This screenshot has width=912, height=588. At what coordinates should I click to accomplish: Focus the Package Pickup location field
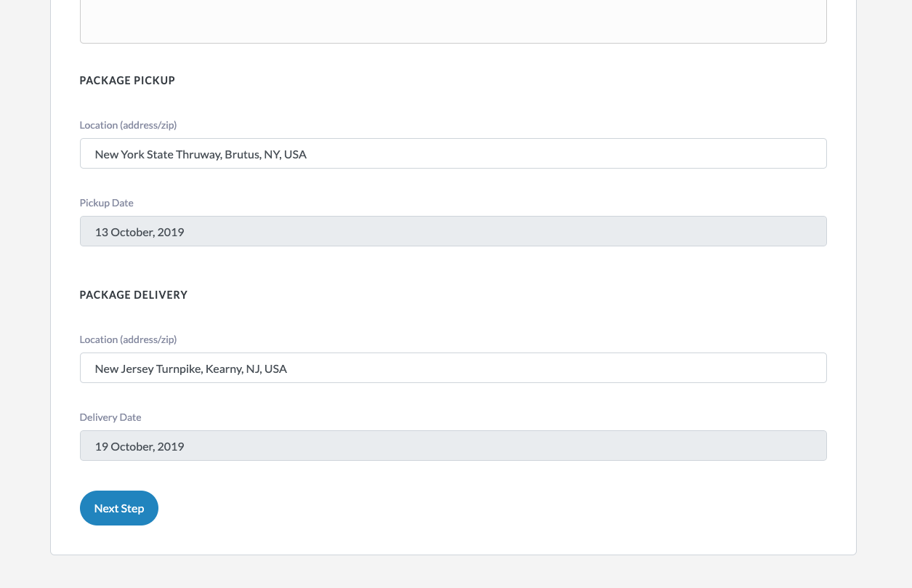(453, 154)
